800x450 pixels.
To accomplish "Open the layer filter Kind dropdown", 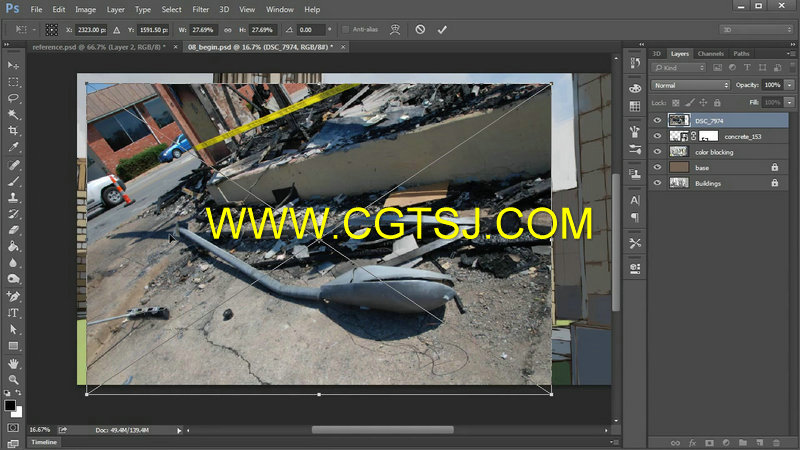I will [679, 67].
